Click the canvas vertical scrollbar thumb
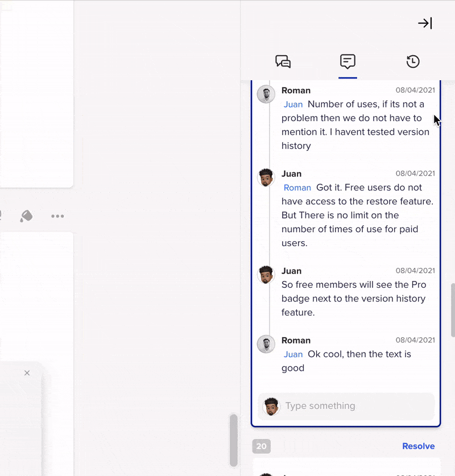Viewport: 455px width, 476px height. tap(233, 440)
